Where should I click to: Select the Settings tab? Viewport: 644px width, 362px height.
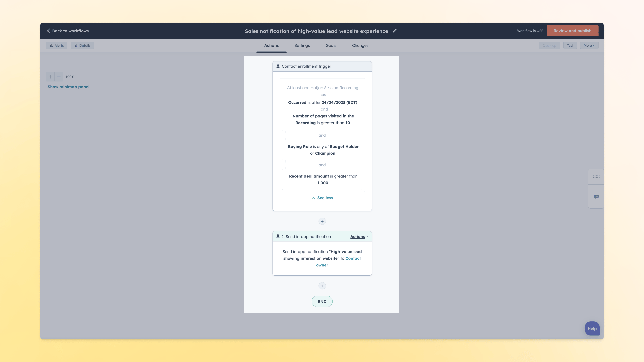click(302, 45)
